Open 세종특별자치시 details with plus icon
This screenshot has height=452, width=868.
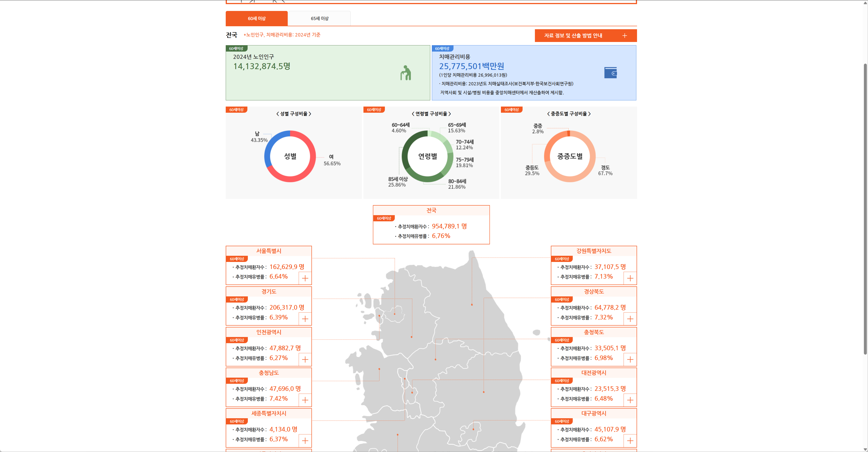click(305, 441)
